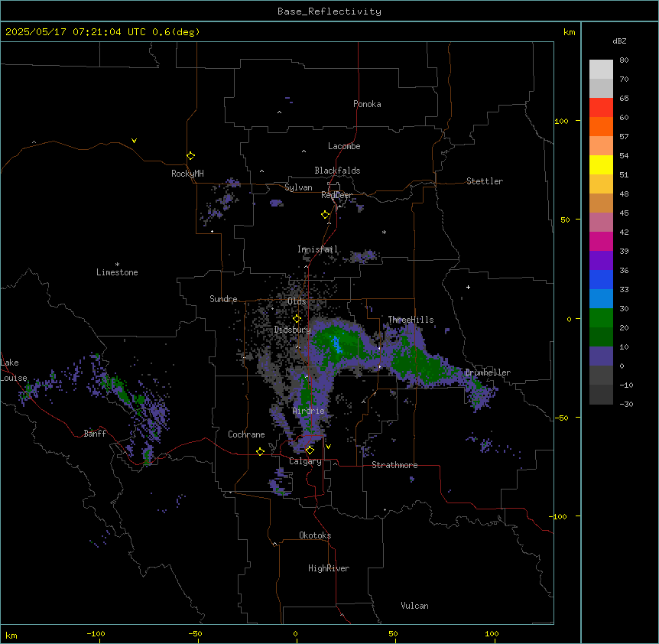The width and height of the screenshot is (659, 644).
Task: Click the 100 tick on the right axis
Action: coord(561,121)
